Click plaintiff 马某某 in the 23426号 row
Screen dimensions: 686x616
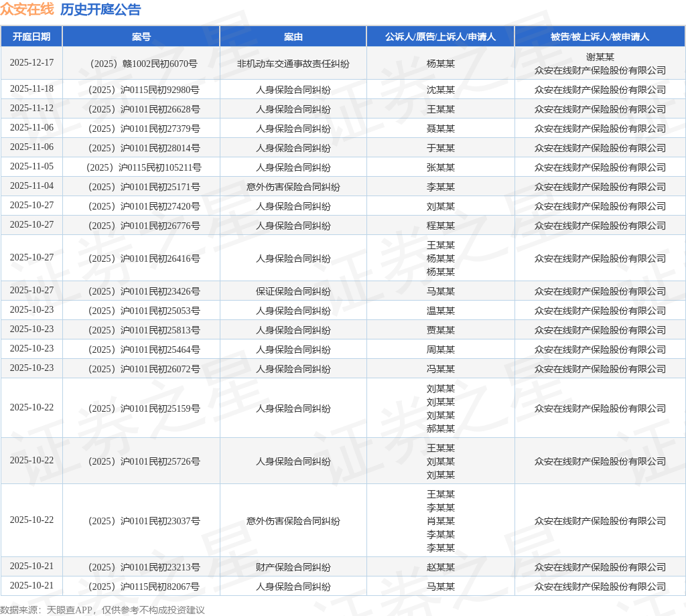(x=441, y=292)
